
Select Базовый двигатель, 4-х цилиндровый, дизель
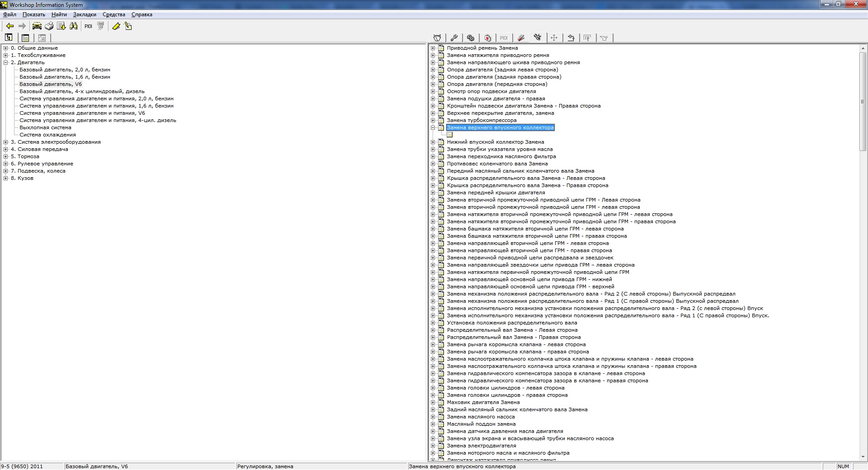(x=82, y=91)
